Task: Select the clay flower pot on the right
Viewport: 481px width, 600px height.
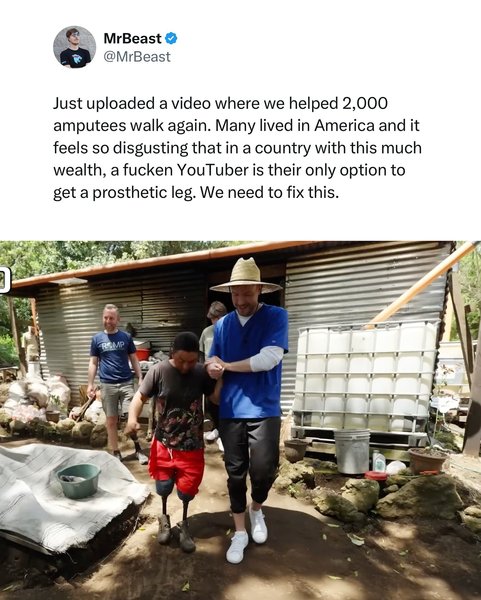Action: (426, 460)
